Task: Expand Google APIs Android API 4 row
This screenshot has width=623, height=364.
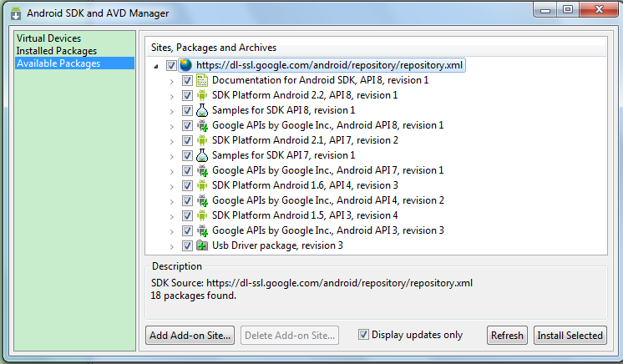Action: (x=172, y=202)
